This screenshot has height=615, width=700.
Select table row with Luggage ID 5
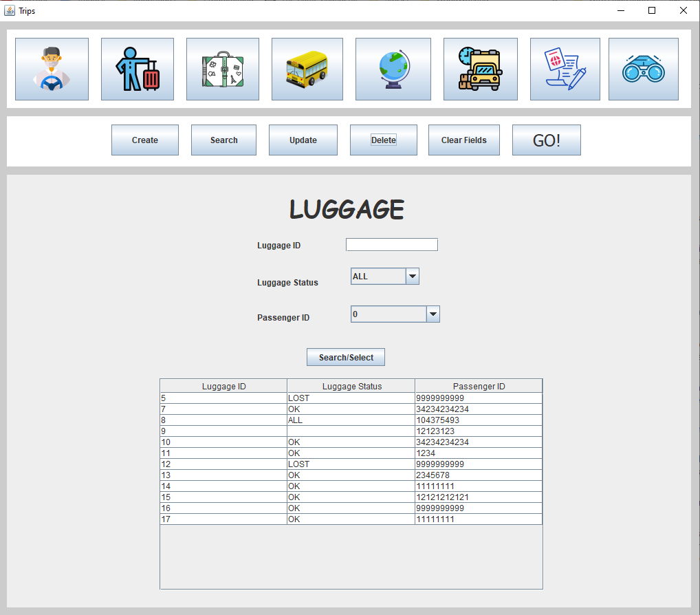tap(351, 398)
